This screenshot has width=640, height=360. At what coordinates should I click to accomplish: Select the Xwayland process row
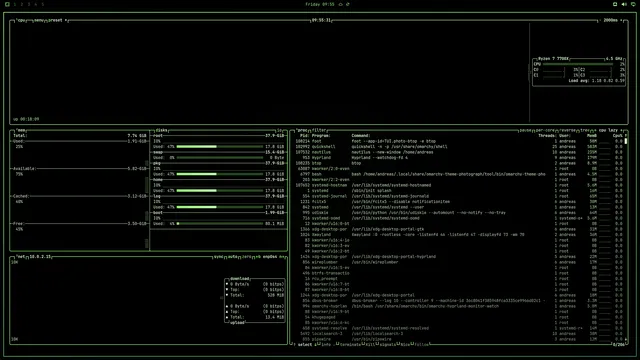pyautogui.click(x=459, y=235)
